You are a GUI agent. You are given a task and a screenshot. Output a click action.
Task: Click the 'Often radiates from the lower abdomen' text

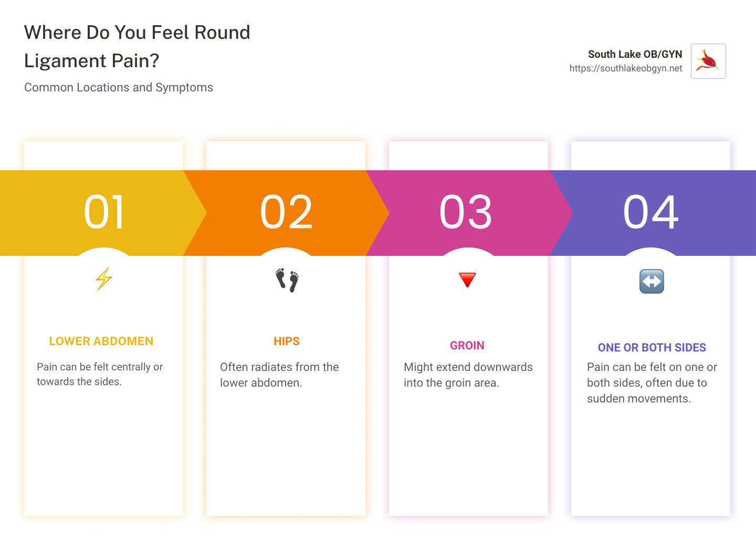279,375
